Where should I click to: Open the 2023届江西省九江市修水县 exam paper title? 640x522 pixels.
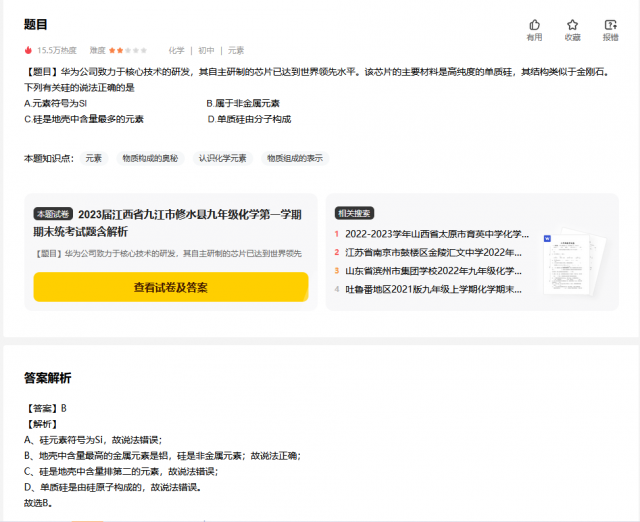pyautogui.click(x=168, y=223)
